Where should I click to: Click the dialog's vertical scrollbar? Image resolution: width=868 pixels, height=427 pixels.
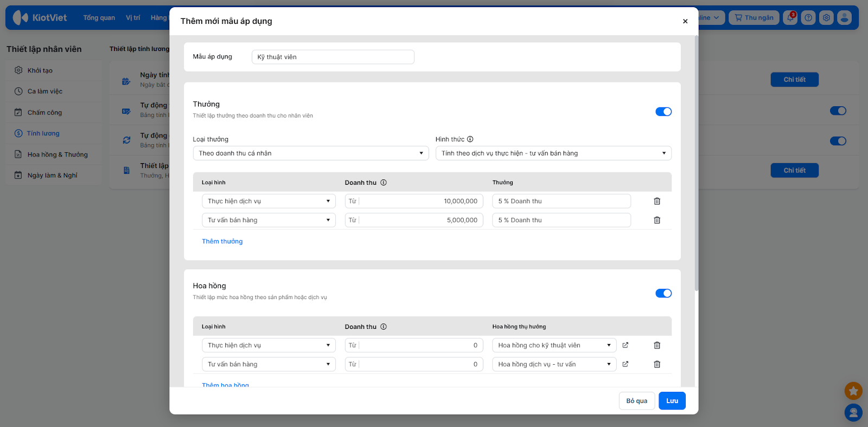click(697, 163)
